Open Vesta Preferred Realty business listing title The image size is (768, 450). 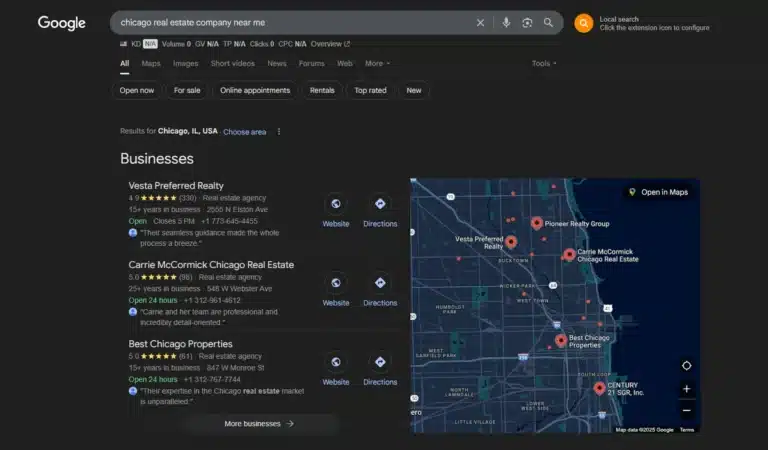point(176,186)
